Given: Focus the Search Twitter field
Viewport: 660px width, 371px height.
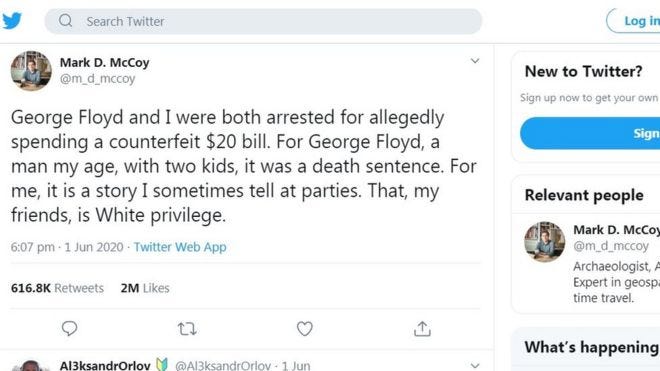Looking at the screenshot, I should coord(263,21).
